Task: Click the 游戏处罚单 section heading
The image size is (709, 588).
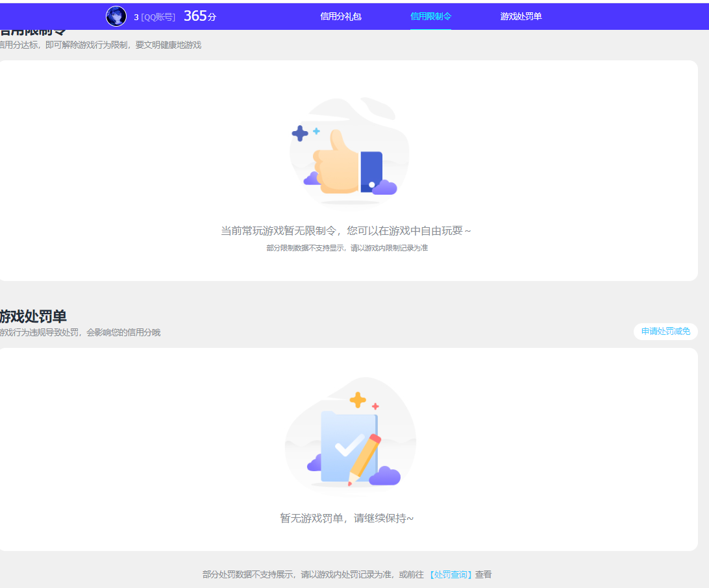Action: tap(33, 316)
